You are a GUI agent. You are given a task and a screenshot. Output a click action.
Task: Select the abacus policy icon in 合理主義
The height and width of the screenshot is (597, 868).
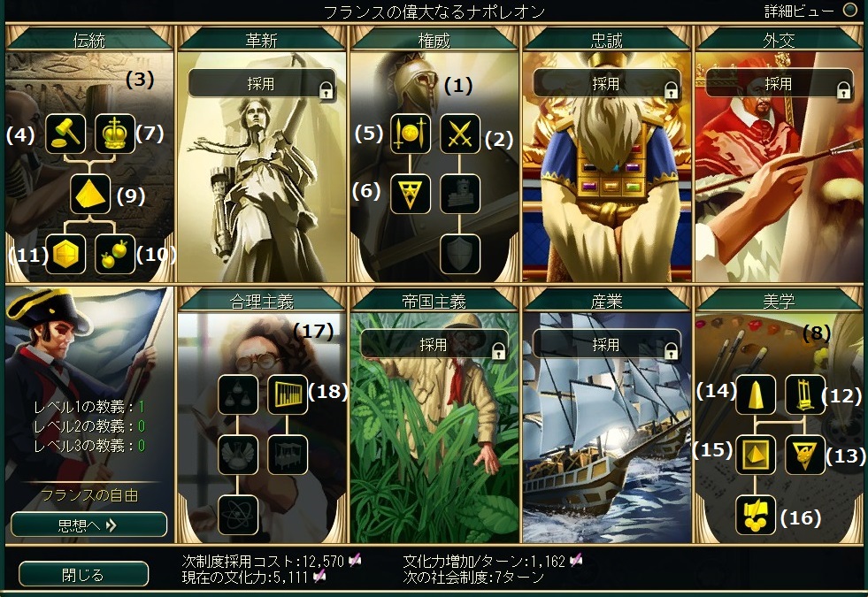(288, 394)
